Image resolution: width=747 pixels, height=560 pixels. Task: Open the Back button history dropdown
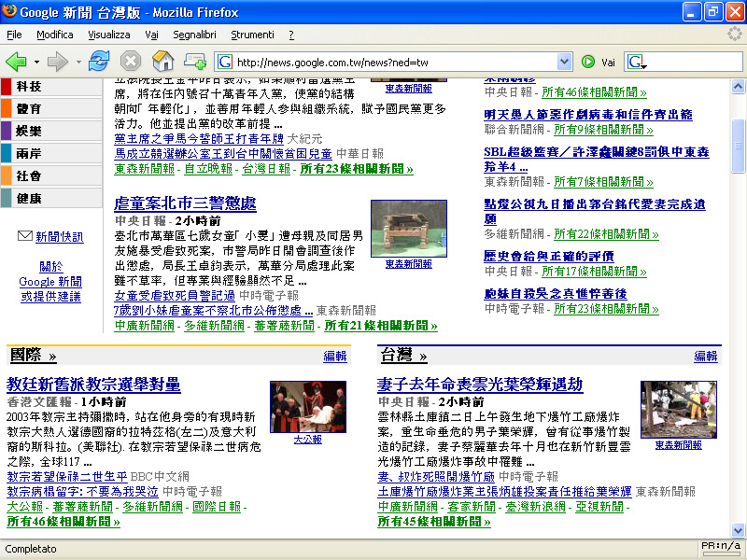(36, 62)
